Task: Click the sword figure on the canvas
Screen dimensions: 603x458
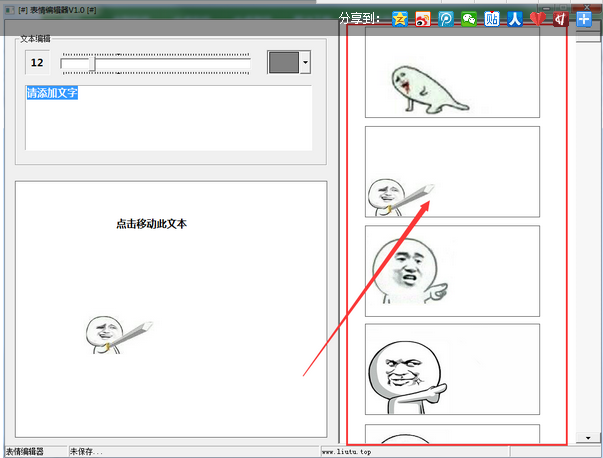Action: click(x=119, y=335)
